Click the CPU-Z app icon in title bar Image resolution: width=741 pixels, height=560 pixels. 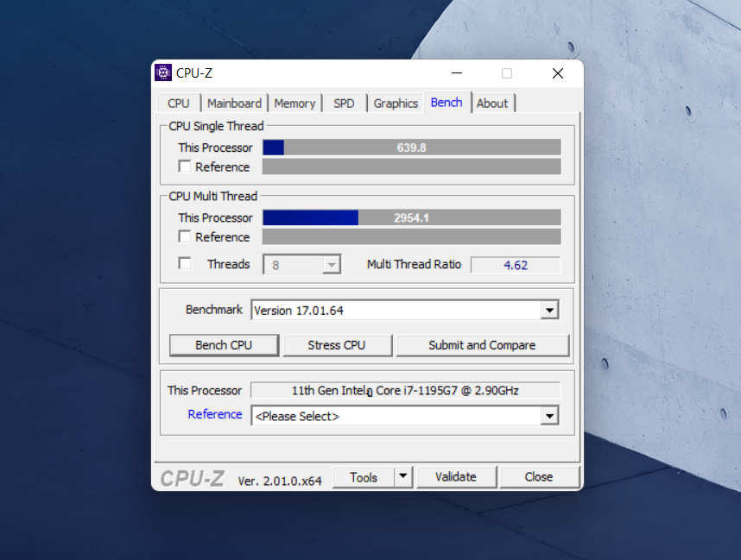tap(163, 72)
